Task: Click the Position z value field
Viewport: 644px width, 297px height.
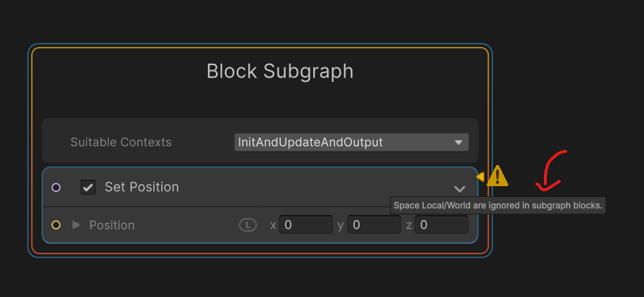Action: point(441,225)
